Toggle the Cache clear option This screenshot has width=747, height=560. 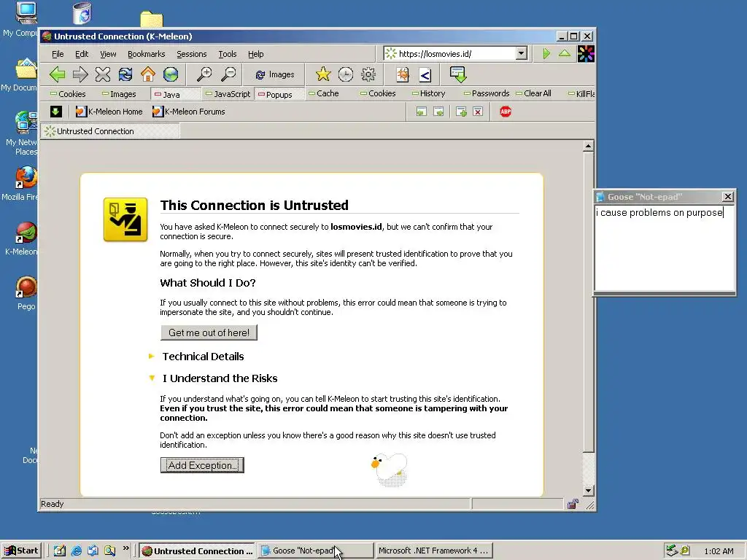(x=324, y=93)
